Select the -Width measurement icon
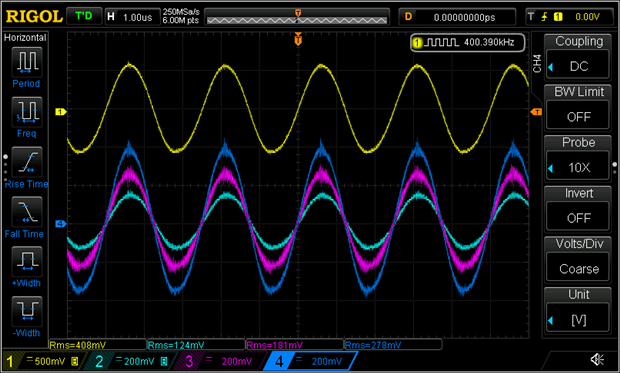 pyautogui.click(x=27, y=311)
